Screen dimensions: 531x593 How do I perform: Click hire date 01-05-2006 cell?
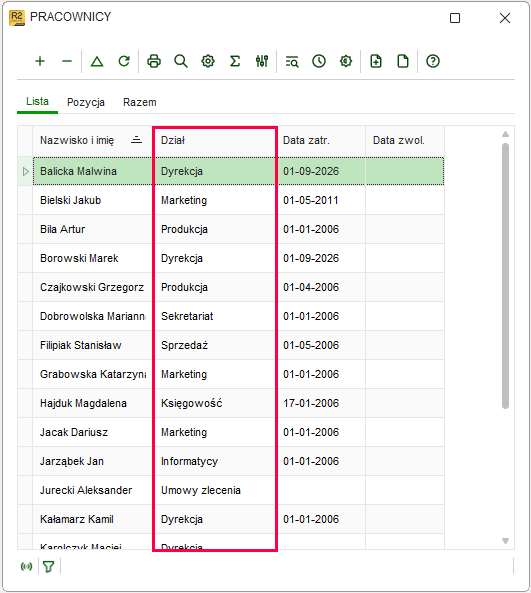[x=321, y=345]
